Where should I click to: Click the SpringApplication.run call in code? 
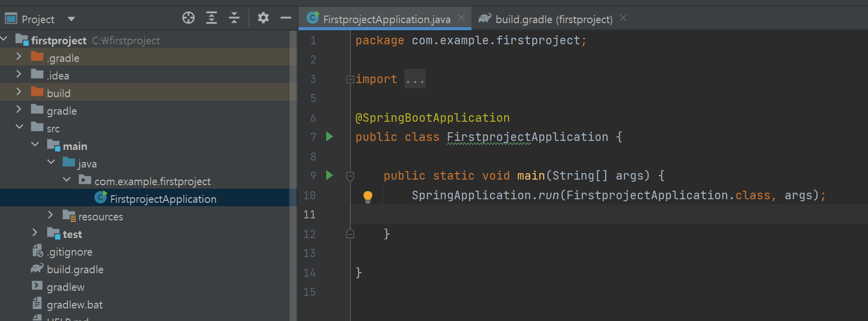pos(486,195)
